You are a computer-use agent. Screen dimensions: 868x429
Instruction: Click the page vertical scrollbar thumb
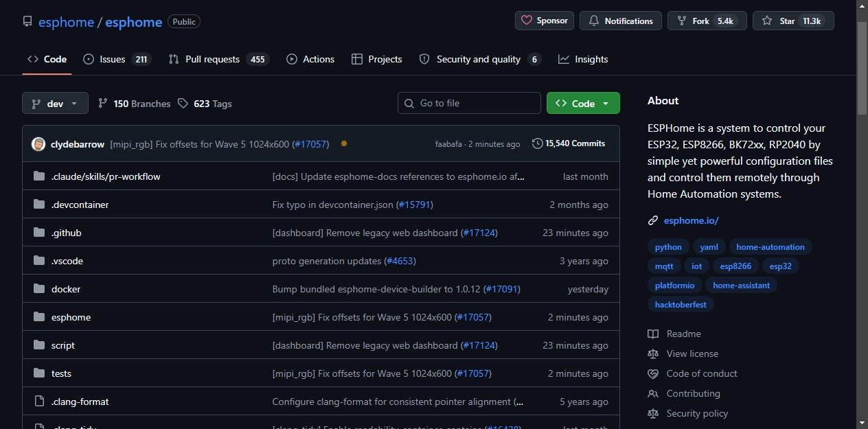tap(863, 69)
